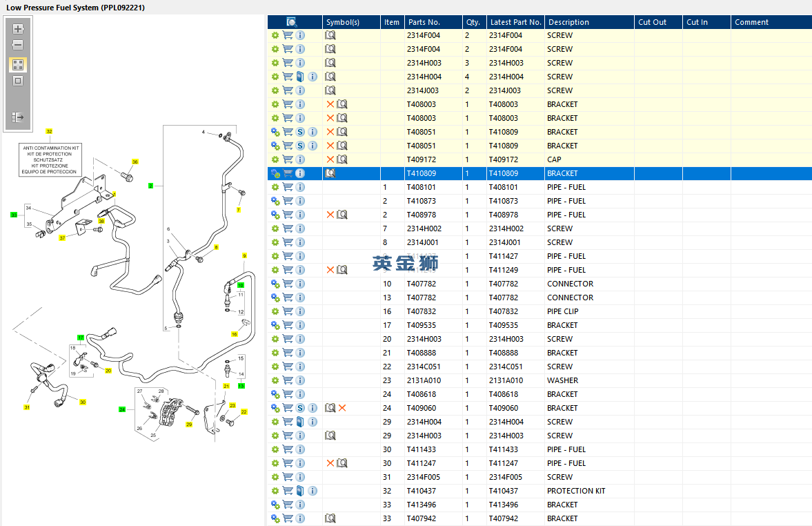The width and height of the screenshot is (812, 526).
Task: Select callout 31 on the diagram
Action: pyautogui.click(x=27, y=407)
